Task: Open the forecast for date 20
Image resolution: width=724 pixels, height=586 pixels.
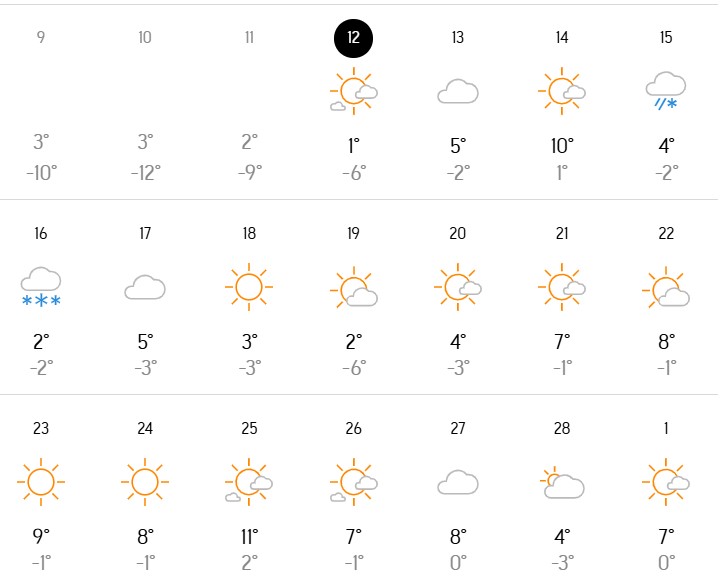Action: tap(457, 234)
